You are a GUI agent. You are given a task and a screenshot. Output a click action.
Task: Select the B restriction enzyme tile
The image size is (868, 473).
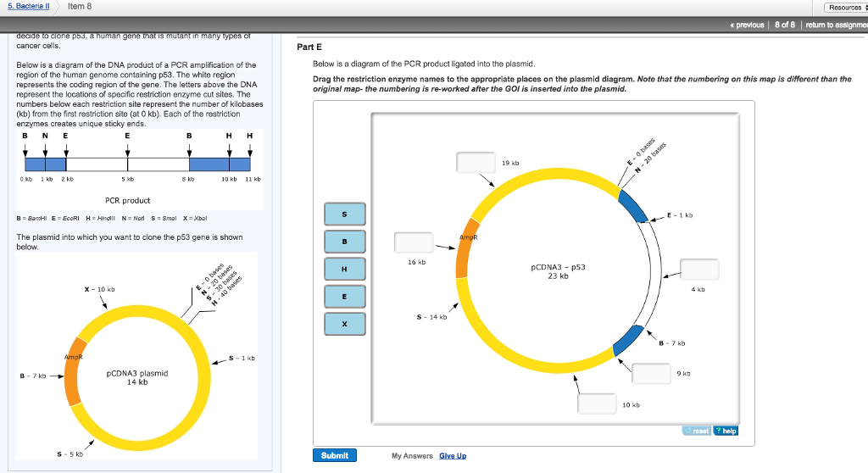point(344,242)
